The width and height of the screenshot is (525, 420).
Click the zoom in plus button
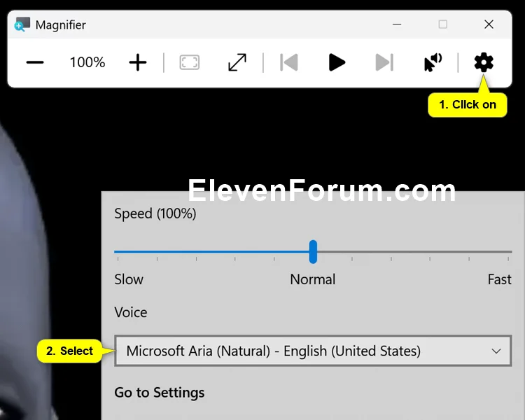(x=138, y=62)
